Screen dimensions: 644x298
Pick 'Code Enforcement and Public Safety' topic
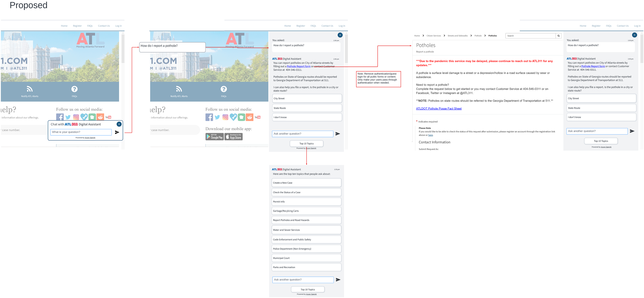click(x=306, y=240)
